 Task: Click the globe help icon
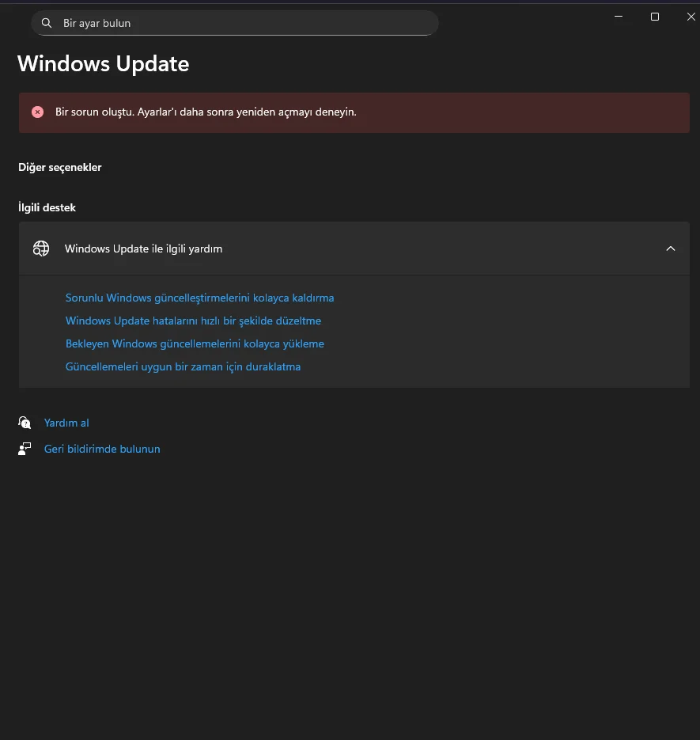pos(41,249)
